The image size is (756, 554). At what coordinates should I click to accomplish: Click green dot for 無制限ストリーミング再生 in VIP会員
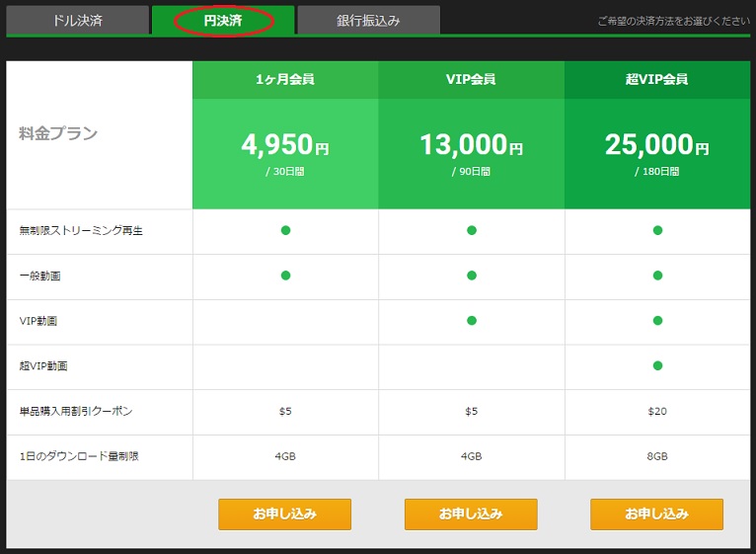pyautogui.click(x=472, y=230)
